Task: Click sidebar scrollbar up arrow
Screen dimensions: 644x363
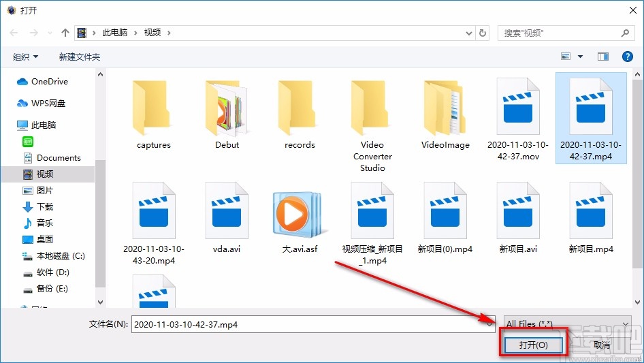Action: 100,74
